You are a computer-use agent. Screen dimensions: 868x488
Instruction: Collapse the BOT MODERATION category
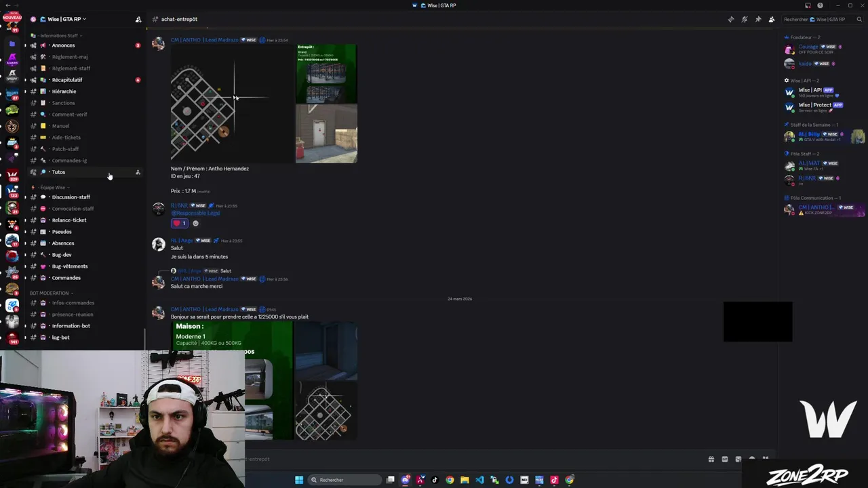[51, 293]
